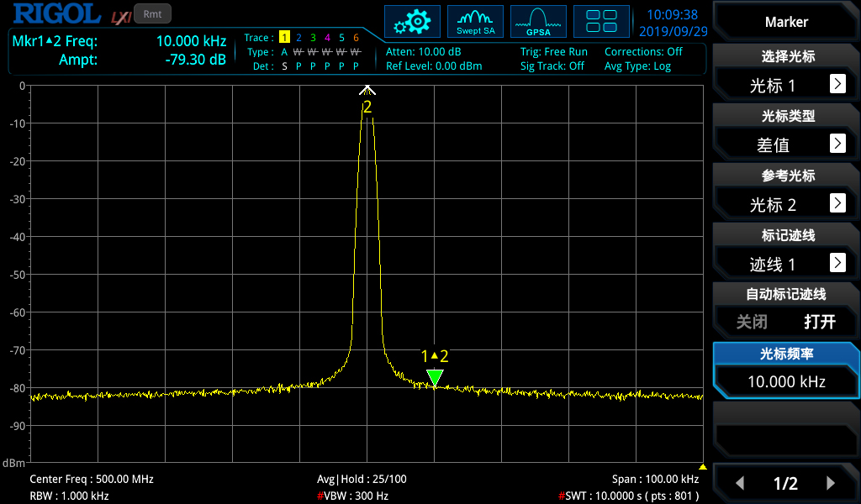Open the system settings gear icon
861x504 pixels.
(x=412, y=22)
